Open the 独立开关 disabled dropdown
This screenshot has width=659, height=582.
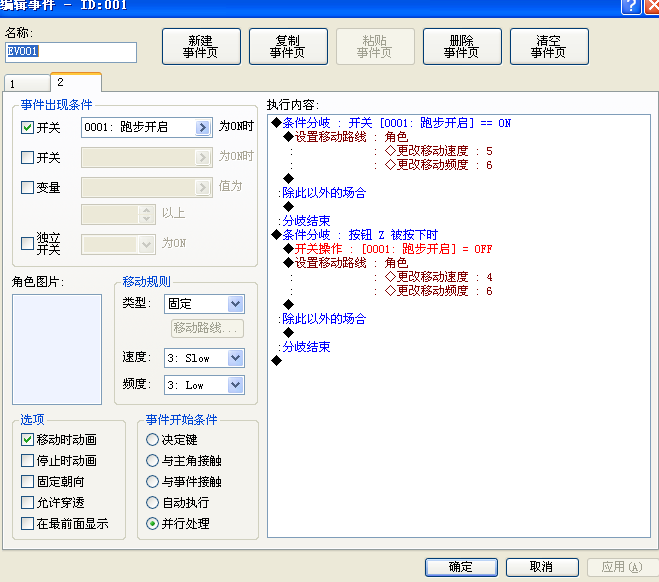pyautogui.click(x=119, y=244)
